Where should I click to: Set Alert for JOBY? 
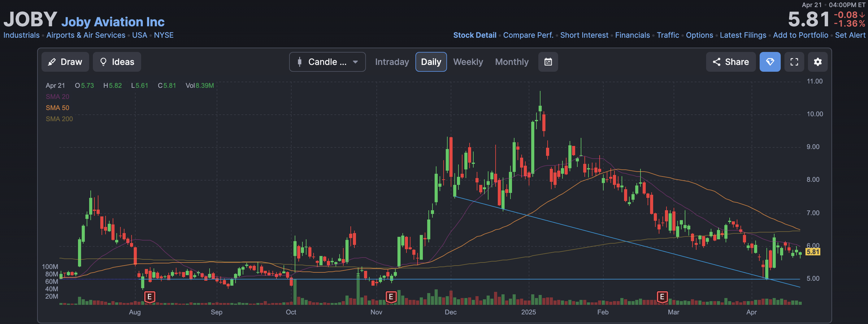850,35
